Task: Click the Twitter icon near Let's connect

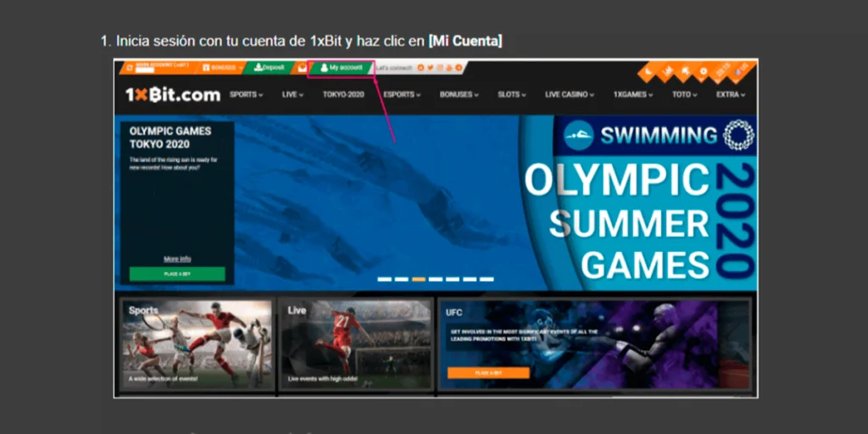Action: [x=431, y=68]
